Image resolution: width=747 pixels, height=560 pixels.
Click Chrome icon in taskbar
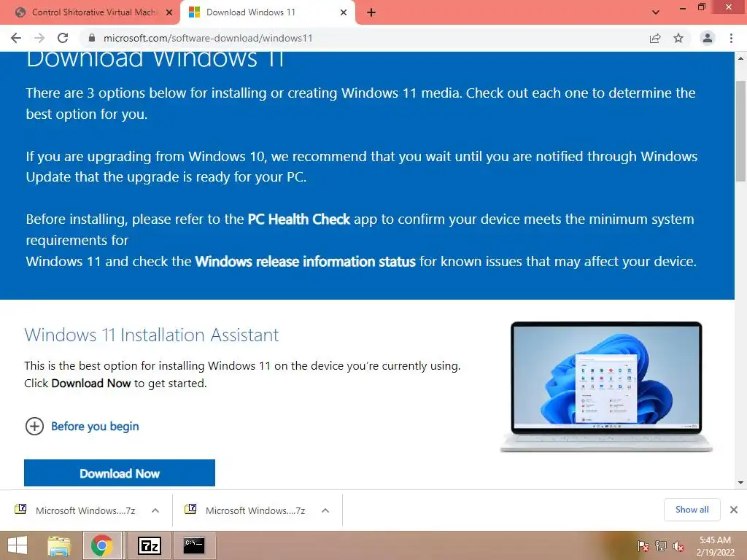tap(102, 545)
